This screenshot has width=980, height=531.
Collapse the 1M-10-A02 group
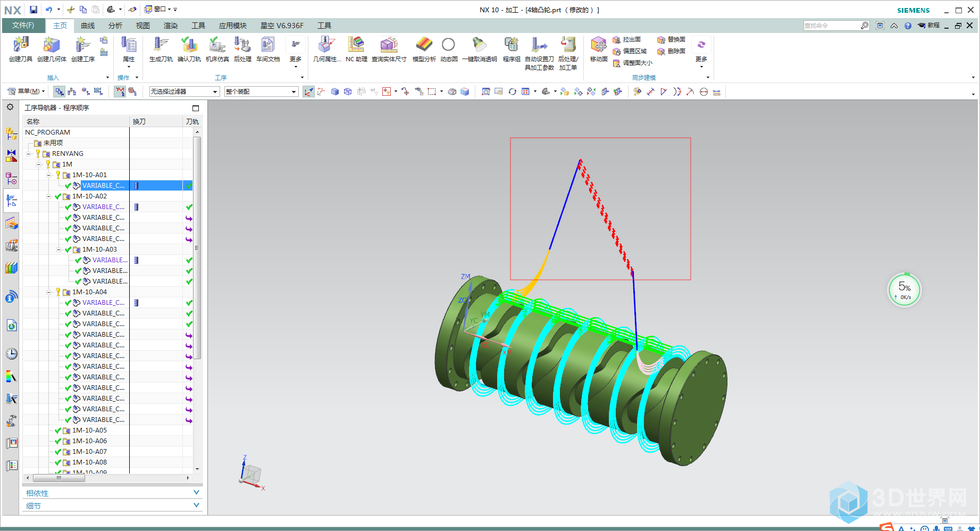[x=49, y=196]
